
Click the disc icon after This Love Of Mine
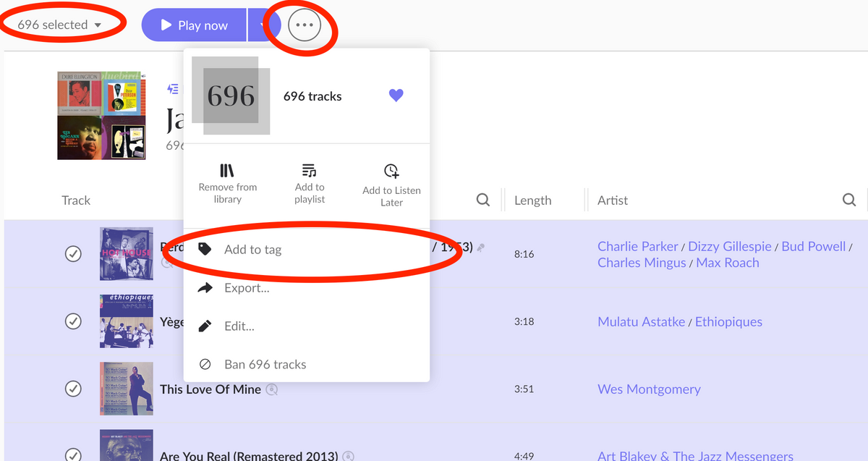[272, 389]
